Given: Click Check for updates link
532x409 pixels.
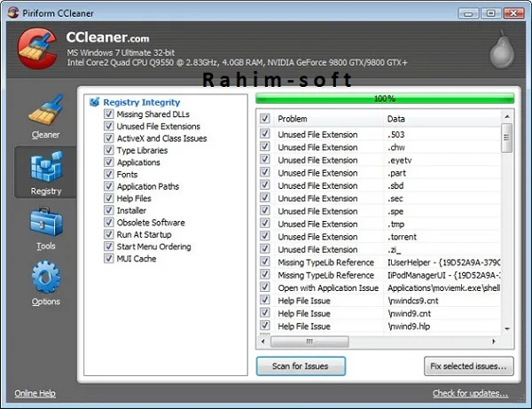Looking at the screenshot, I should pos(471,393).
